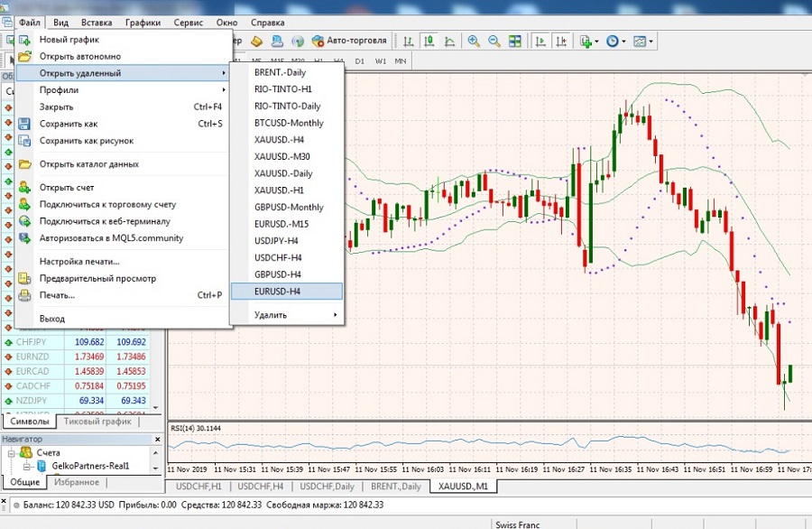Close the Навигатор panel
Viewport: 812px width, 529px height.
(157, 440)
